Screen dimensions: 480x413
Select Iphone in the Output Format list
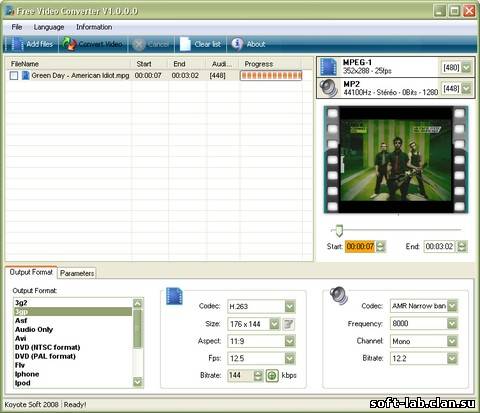[73, 374]
